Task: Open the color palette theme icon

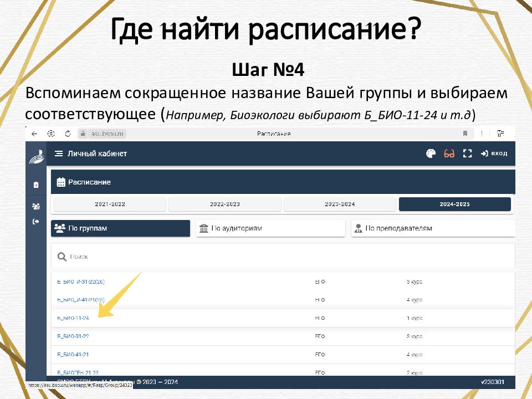Action: click(432, 154)
